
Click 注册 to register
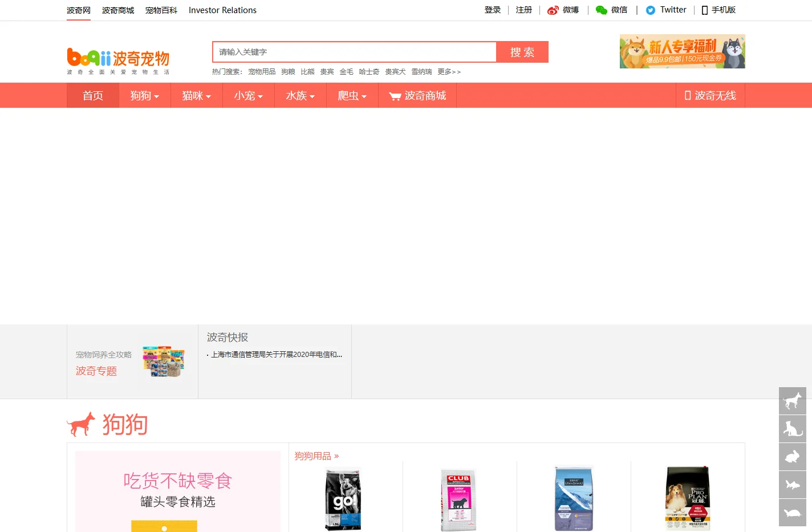tap(524, 10)
